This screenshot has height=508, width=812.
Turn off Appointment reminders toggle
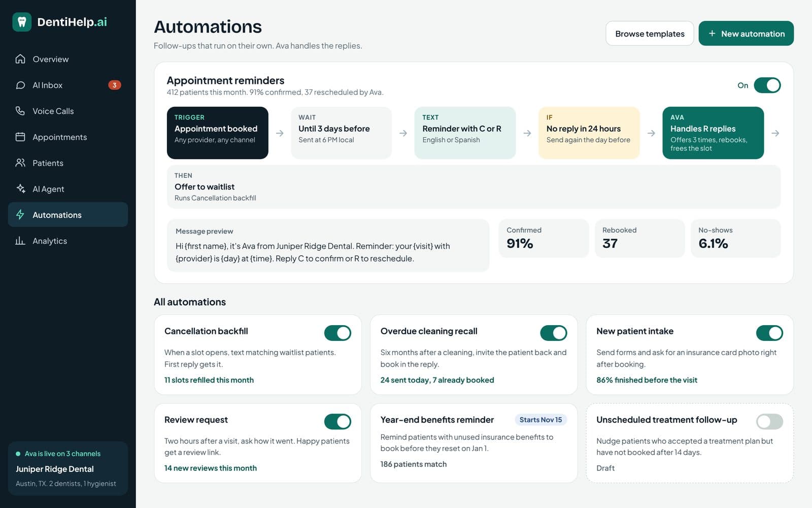pos(767,85)
